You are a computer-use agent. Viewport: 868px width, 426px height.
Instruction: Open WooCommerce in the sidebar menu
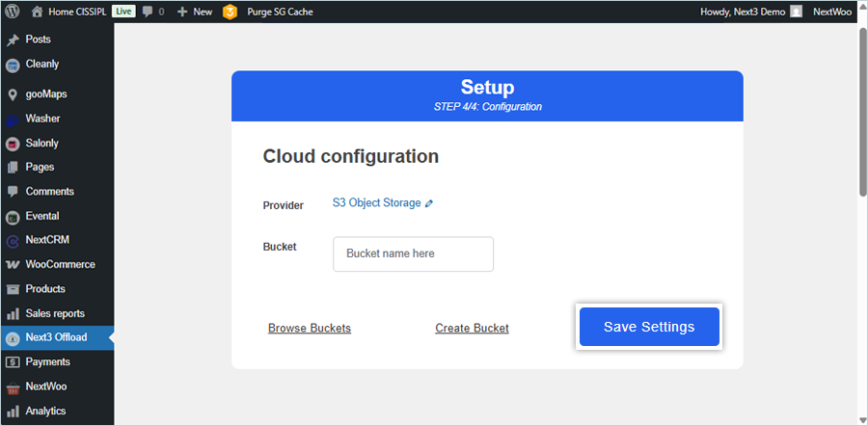[60, 264]
